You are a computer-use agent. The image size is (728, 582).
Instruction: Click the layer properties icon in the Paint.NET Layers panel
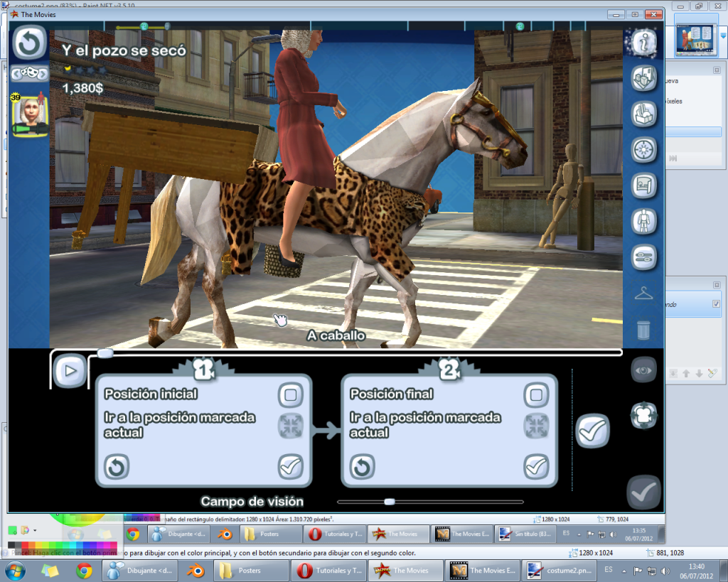point(712,373)
